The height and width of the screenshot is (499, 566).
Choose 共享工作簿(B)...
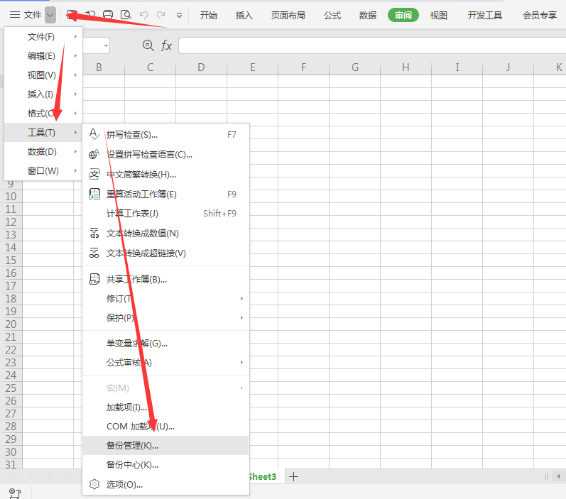(x=166, y=279)
